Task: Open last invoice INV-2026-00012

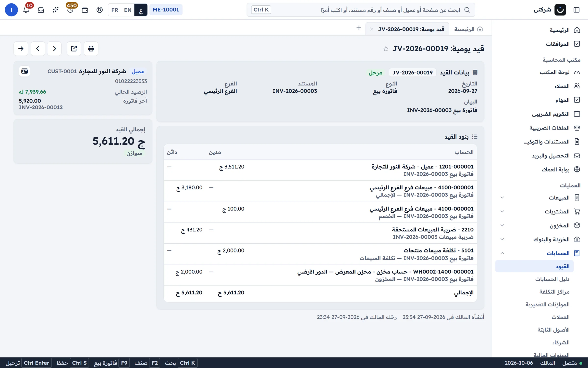Action: point(41,107)
